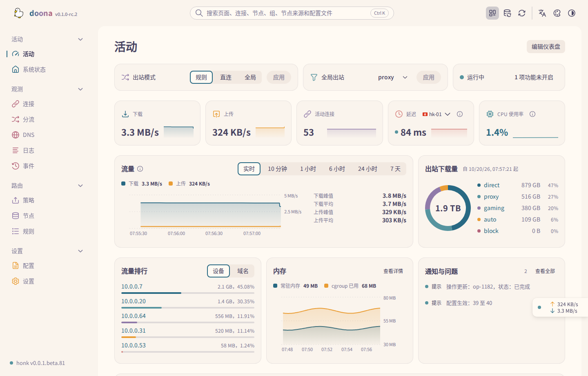Select 实时 traffic range
Viewport: 588px width, 376px height.
pos(249,169)
